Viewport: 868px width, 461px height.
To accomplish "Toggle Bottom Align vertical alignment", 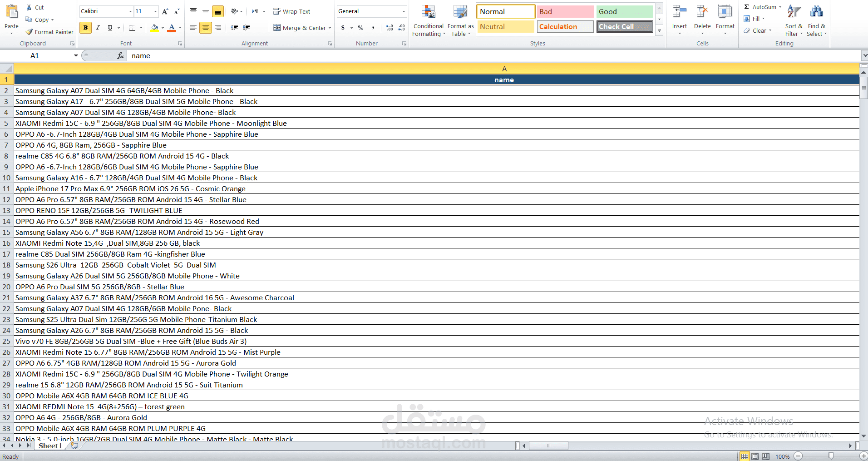I will point(218,11).
